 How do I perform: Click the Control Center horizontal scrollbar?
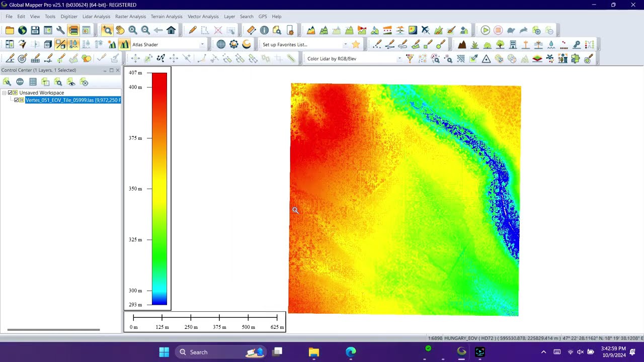coord(54,330)
